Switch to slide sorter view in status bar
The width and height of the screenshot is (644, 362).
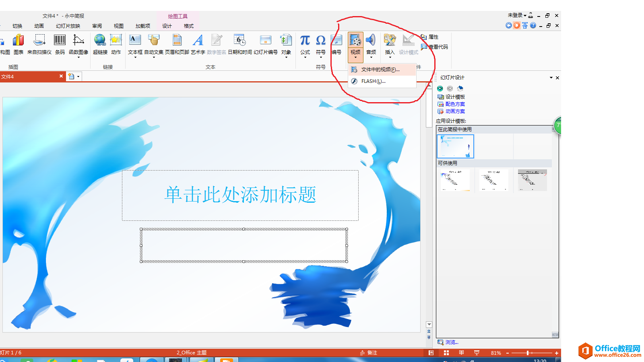coord(446,353)
